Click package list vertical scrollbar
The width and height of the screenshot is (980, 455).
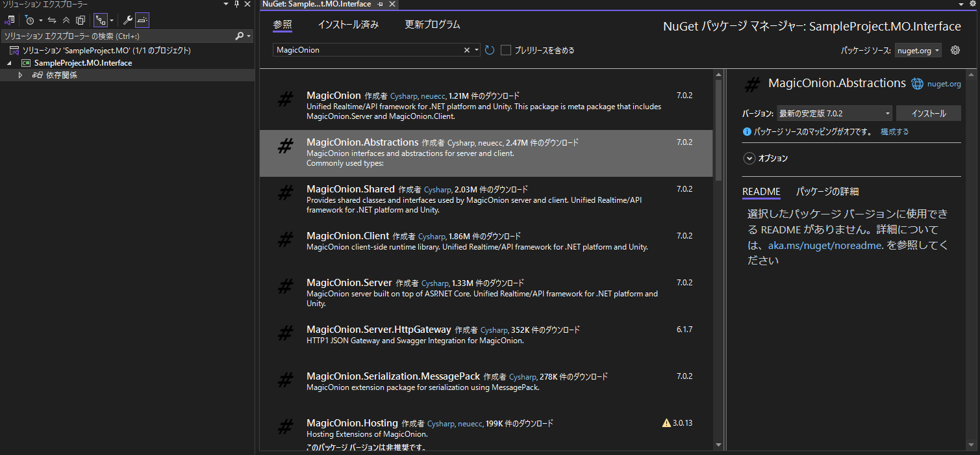718,130
